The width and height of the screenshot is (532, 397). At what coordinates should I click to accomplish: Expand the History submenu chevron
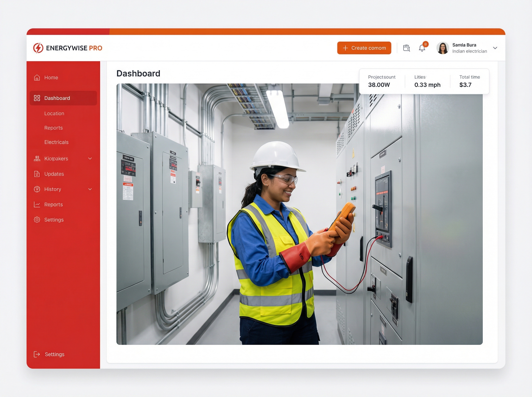90,189
